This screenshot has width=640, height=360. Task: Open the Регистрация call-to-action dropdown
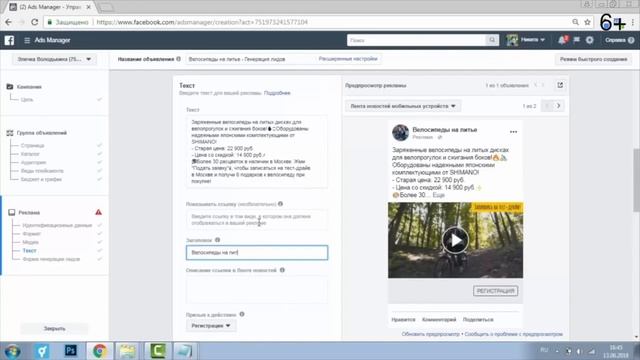click(x=211, y=326)
